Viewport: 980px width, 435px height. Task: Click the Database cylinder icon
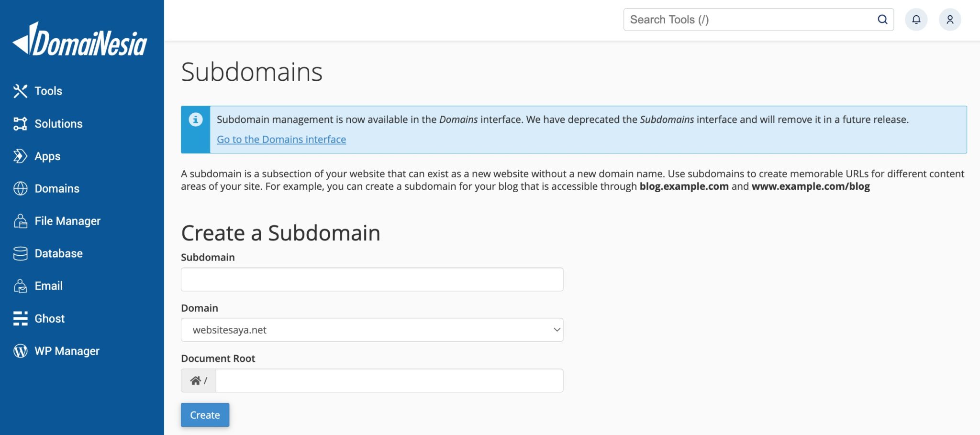click(x=20, y=253)
